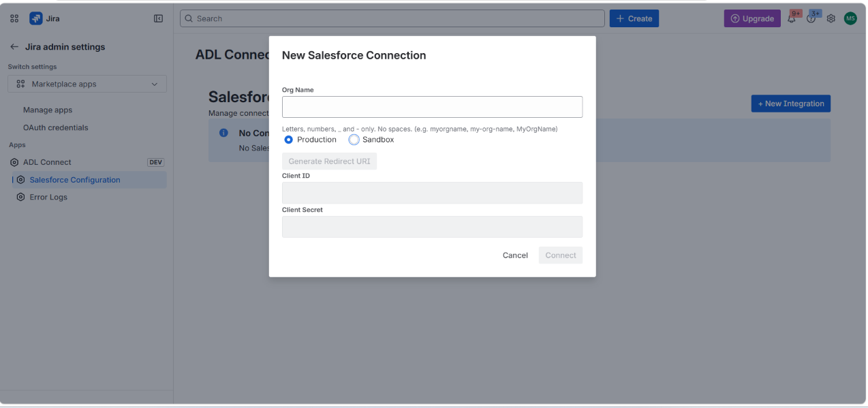This screenshot has height=408, width=868.
Task: Select the Production radio button
Action: tap(289, 140)
